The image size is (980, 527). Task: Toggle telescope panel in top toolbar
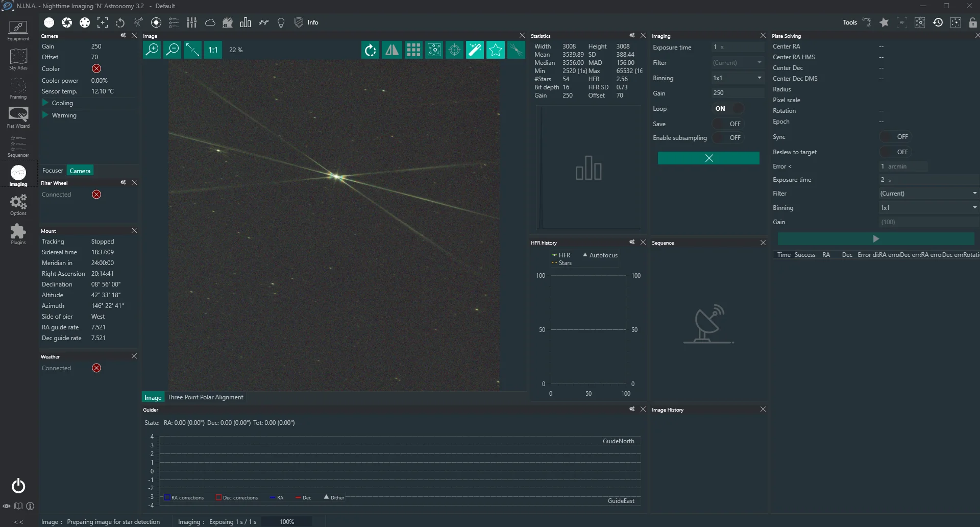click(138, 22)
